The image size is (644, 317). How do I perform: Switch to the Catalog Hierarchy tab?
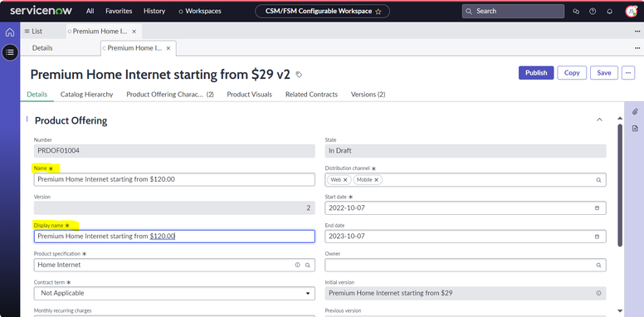coord(86,95)
